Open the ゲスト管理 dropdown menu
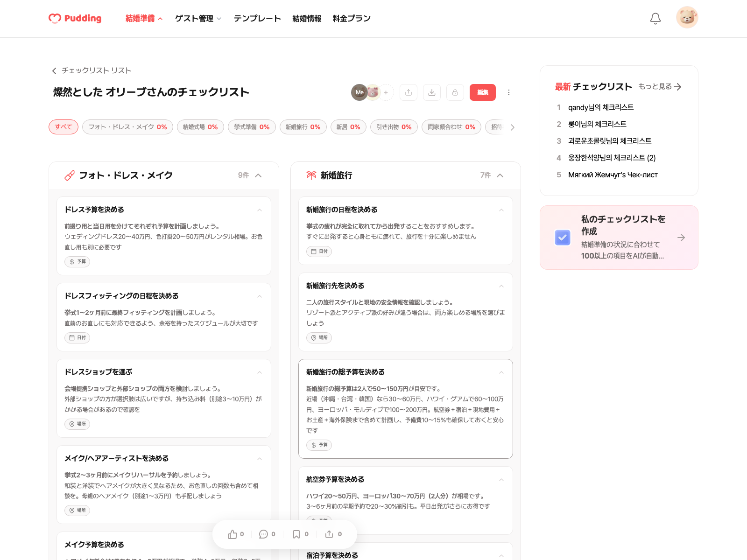Viewport: 747px width, 560px height. pos(198,19)
